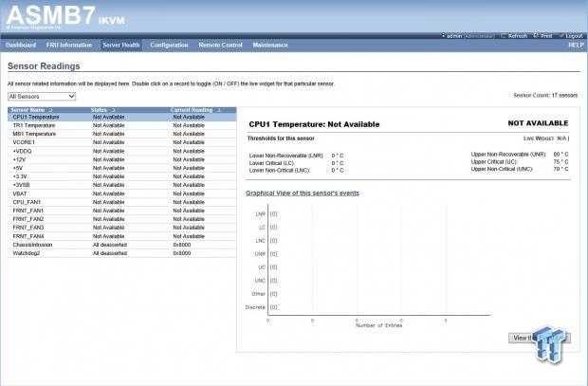Viewport: 588px width, 386px height.
Task: Select the TR1 Temperature sensor row
Action: pos(122,126)
